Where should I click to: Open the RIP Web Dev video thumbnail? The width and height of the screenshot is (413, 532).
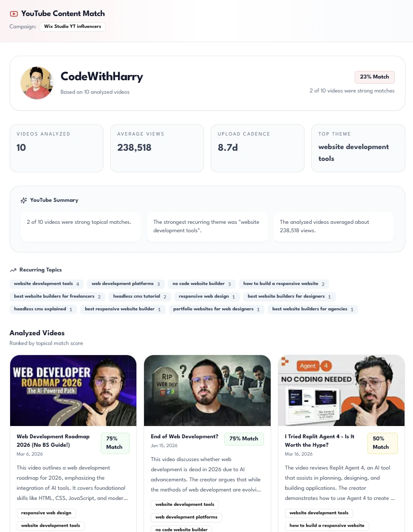[207, 391]
